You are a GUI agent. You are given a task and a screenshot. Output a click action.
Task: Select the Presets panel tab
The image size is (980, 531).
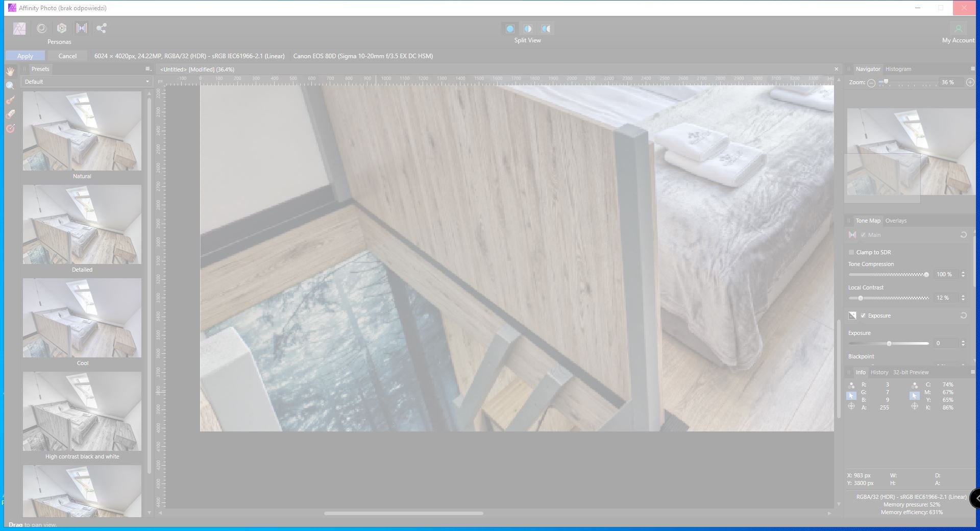[x=40, y=69]
